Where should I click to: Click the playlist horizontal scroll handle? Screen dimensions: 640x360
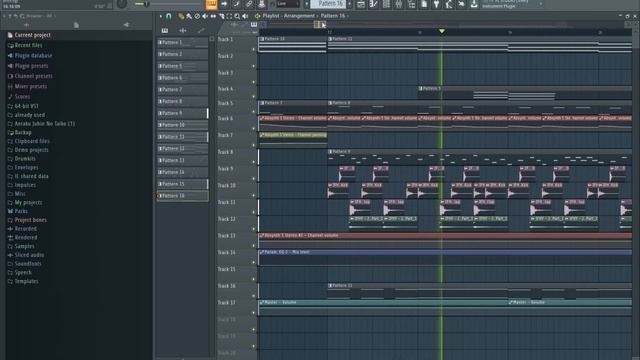coord(320,25)
